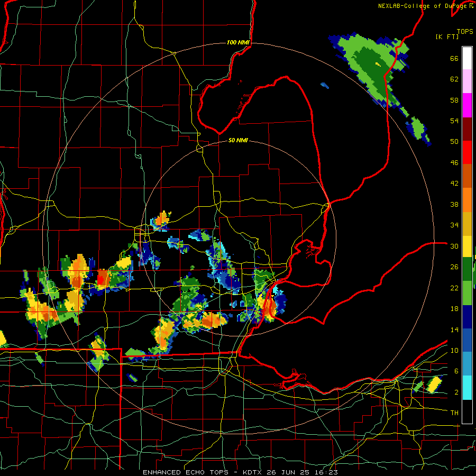476x476 pixels.
Task: Select the light green legend swatch
Action: tap(467, 293)
